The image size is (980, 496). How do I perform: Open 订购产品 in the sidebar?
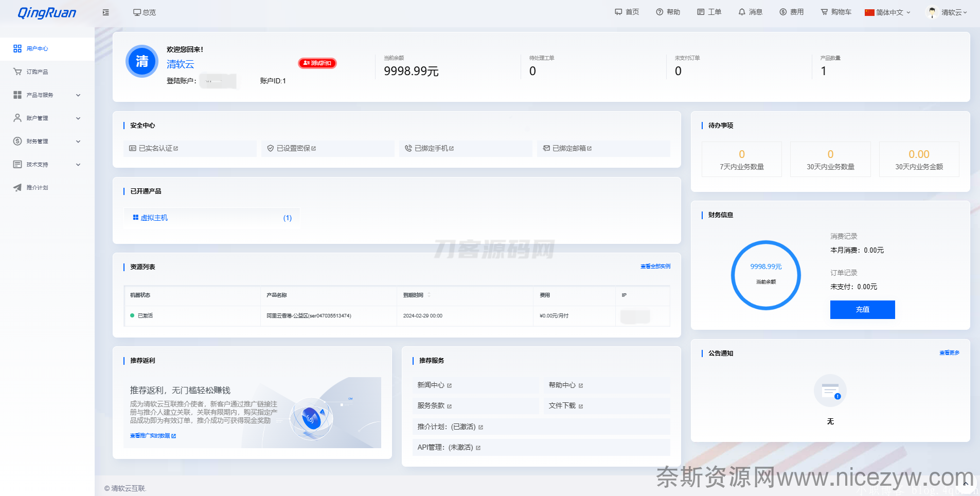47,72
